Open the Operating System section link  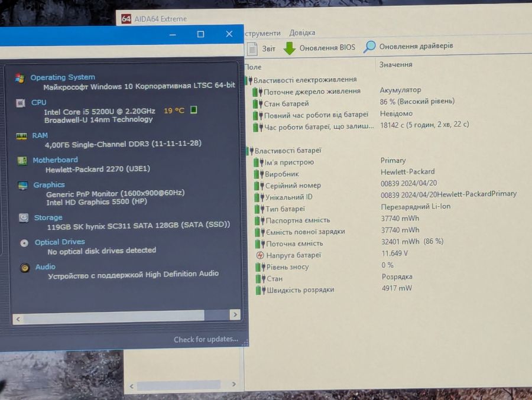63,77
